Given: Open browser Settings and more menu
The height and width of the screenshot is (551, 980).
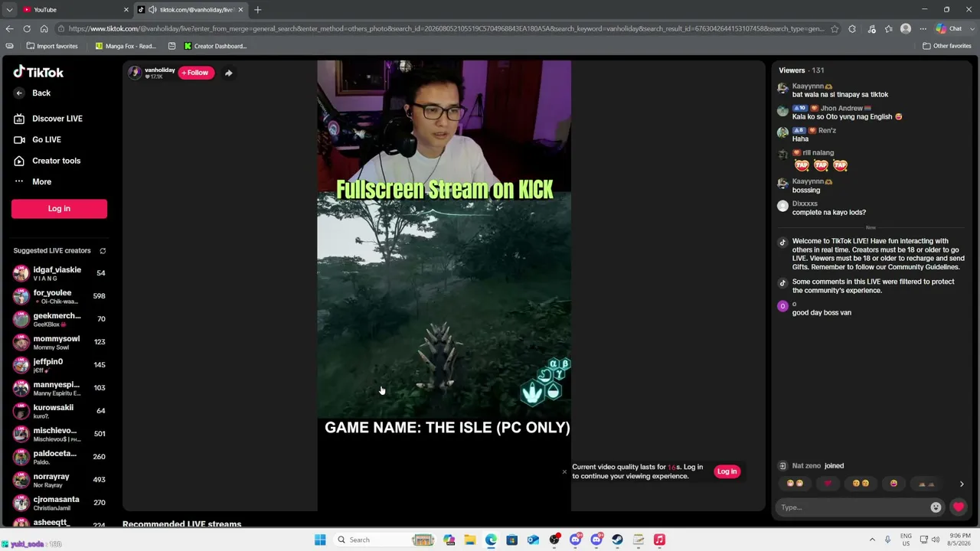Looking at the screenshot, I should point(923,29).
